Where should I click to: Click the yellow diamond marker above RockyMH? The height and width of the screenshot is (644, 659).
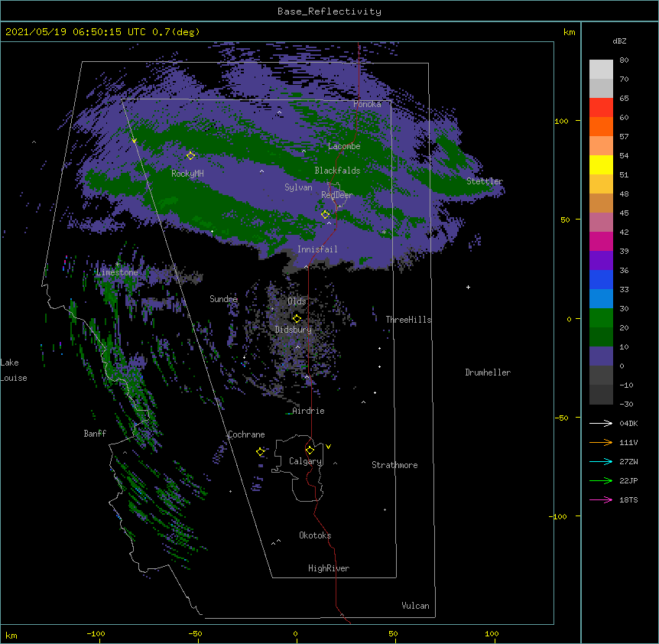coord(190,156)
